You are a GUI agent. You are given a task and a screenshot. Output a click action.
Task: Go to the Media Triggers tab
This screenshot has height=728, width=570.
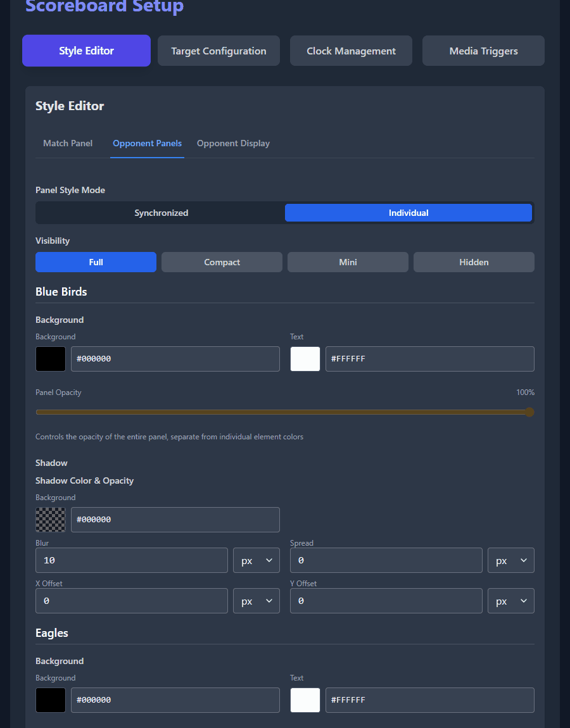(484, 51)
